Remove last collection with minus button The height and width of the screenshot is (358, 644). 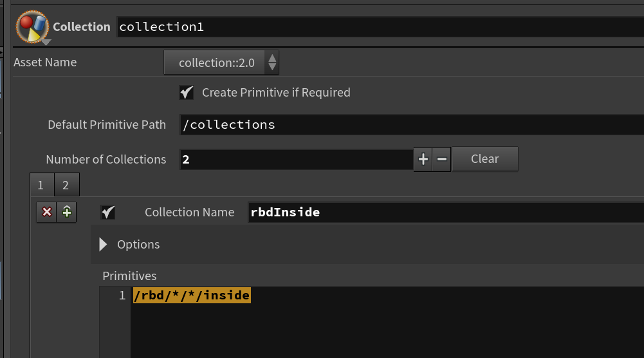441,159
